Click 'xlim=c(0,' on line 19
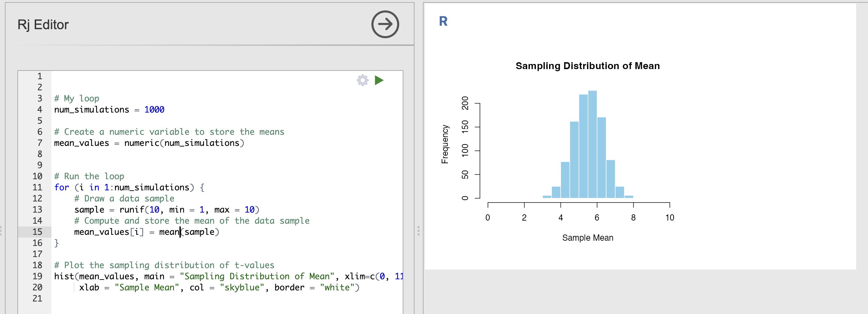868x314 pixels. click(364, 276)
